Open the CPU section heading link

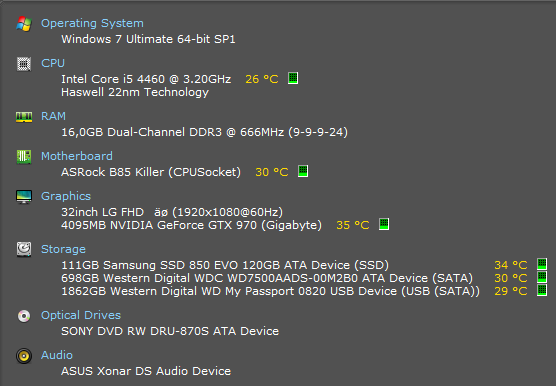53,63
